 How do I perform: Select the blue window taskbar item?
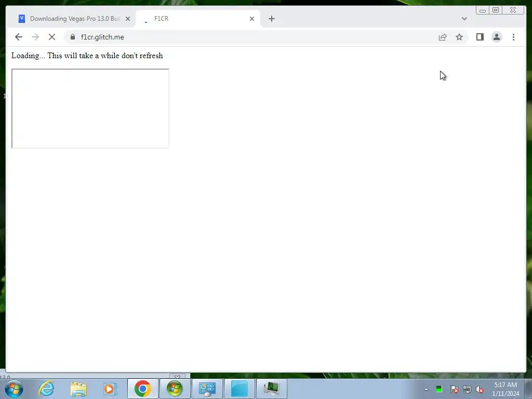tap(240, 389)
